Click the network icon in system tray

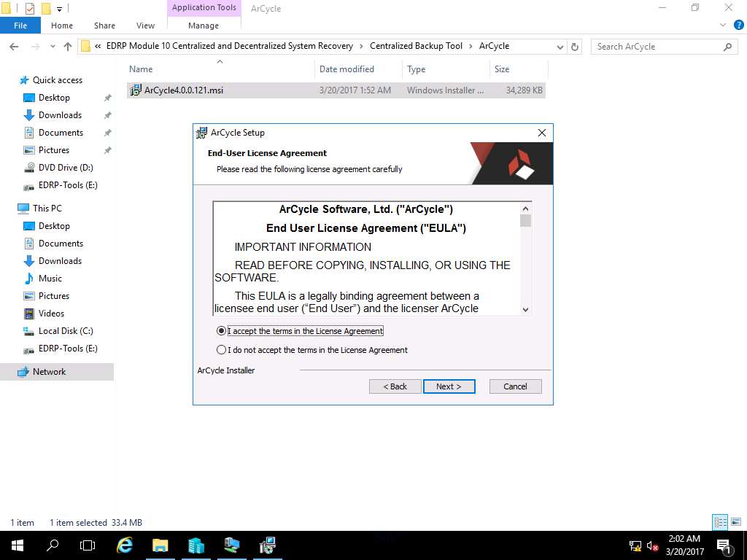(635, 545)
